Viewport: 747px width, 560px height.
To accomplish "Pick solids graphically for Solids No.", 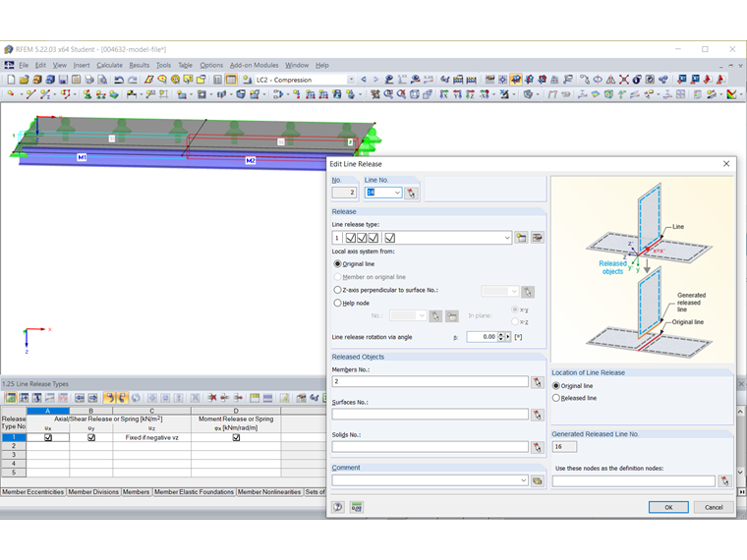I will point(538,447).
